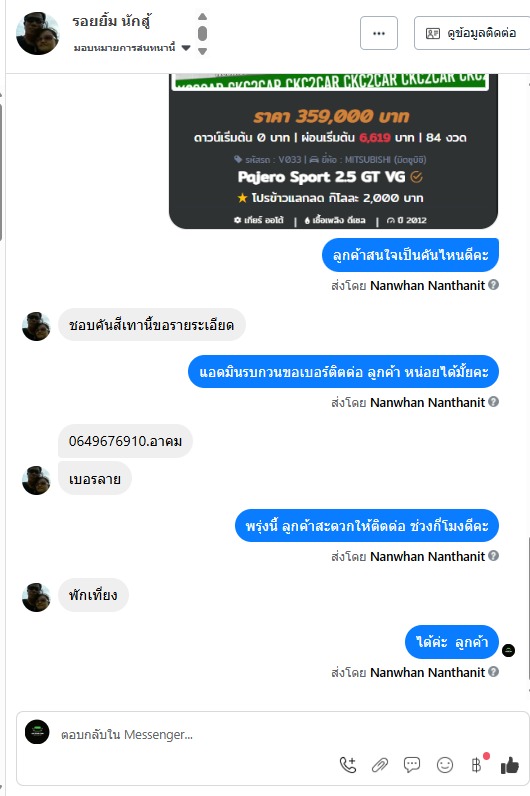Click the view contact info button

pyautogui.click(x=472, y=33)
